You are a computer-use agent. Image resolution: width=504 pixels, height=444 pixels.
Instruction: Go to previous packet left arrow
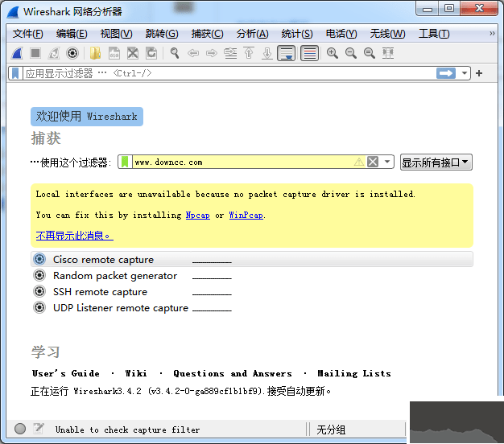tap(193, 53)
